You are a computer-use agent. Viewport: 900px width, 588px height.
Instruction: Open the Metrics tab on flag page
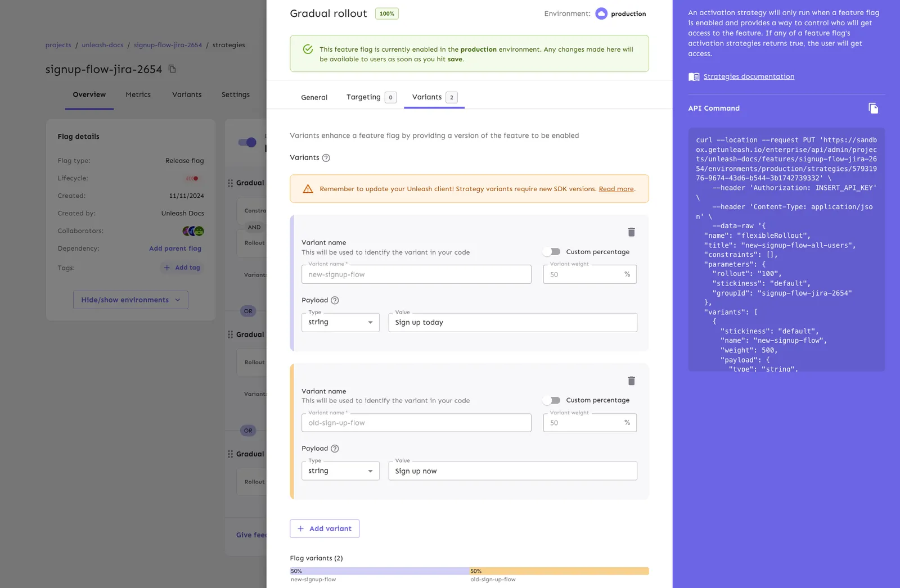(x=138, y=94)
